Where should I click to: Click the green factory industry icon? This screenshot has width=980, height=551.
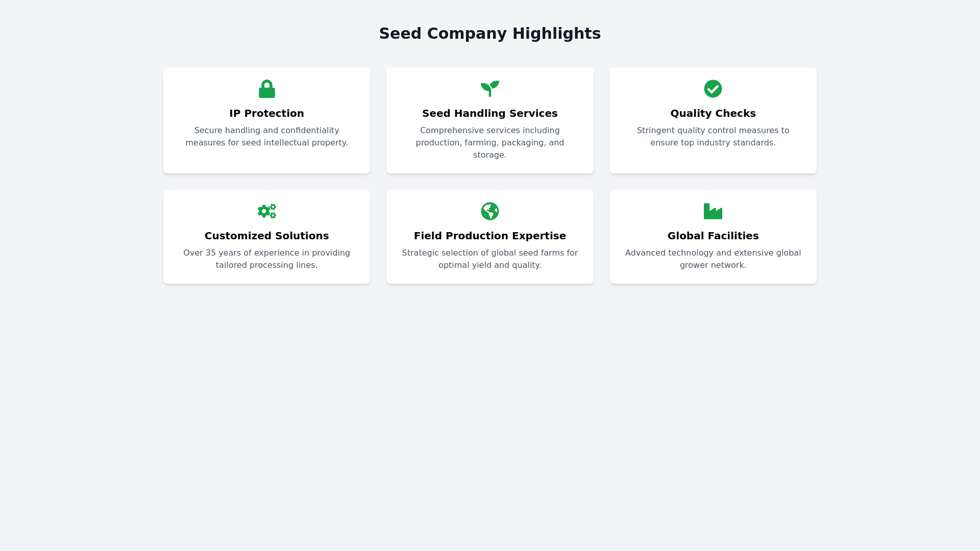point(713,211)
